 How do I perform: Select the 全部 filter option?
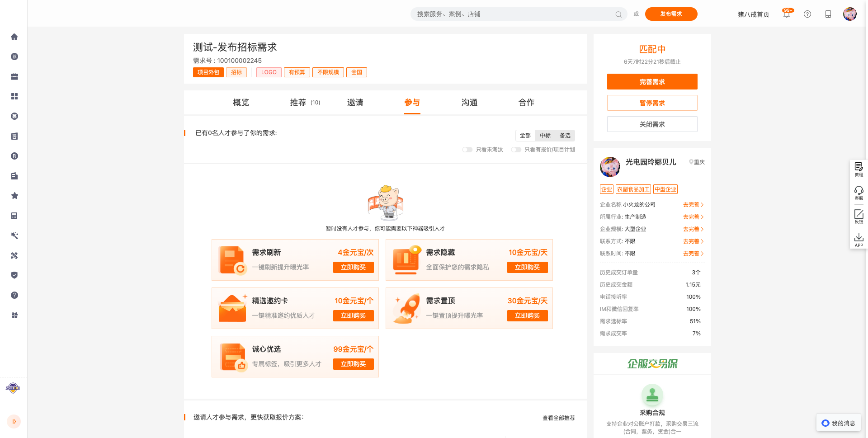pos(525,136)
